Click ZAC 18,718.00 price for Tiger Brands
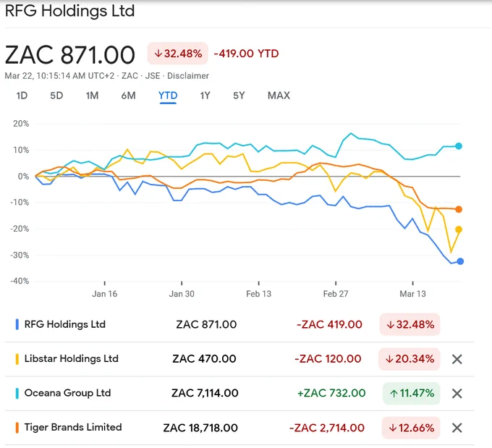The image size is (492, 448). tap(200, 428)
